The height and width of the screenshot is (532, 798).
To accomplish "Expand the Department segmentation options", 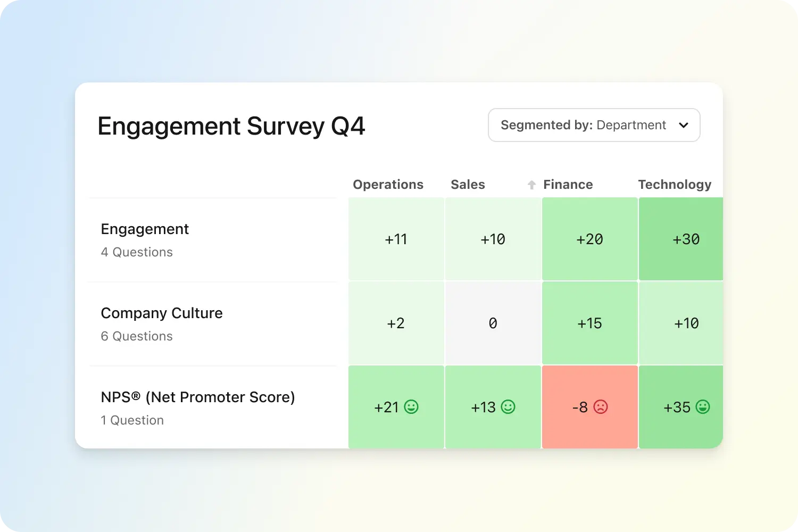I will (594, 125).
